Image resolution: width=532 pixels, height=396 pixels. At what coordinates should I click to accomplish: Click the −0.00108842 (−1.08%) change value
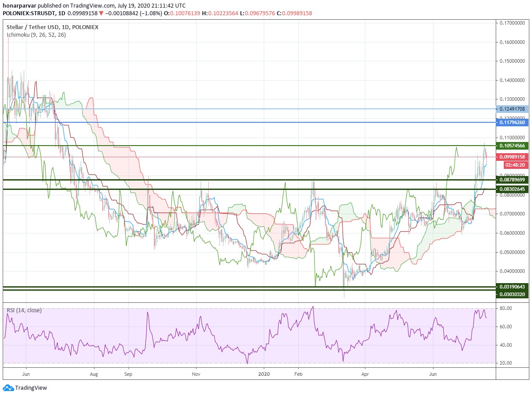[133, 13]
